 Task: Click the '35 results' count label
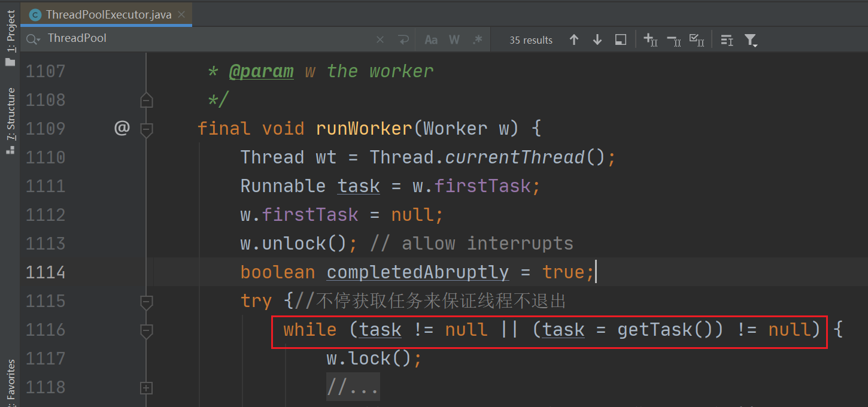531,40
